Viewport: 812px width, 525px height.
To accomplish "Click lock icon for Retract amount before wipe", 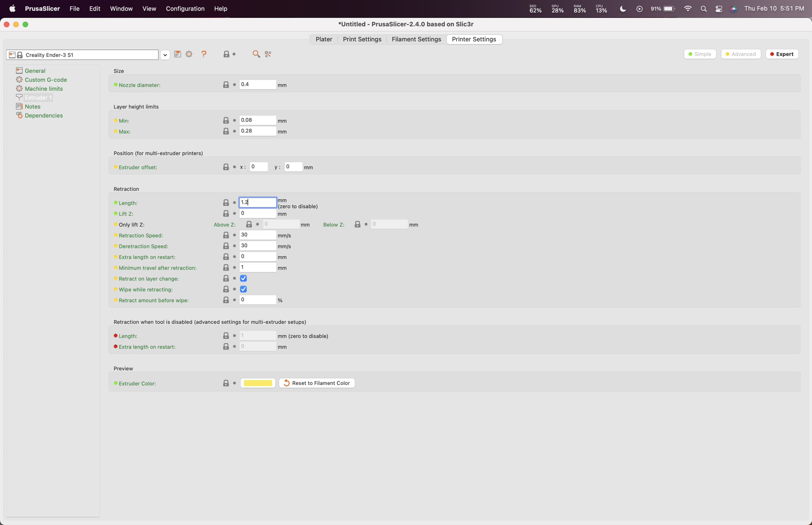I will pyautogui.click(x=226, y=300).
